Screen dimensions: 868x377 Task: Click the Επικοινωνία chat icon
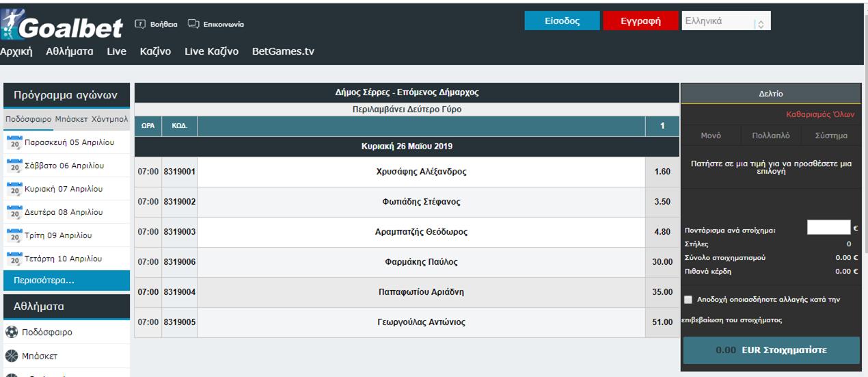pos(193,25)
